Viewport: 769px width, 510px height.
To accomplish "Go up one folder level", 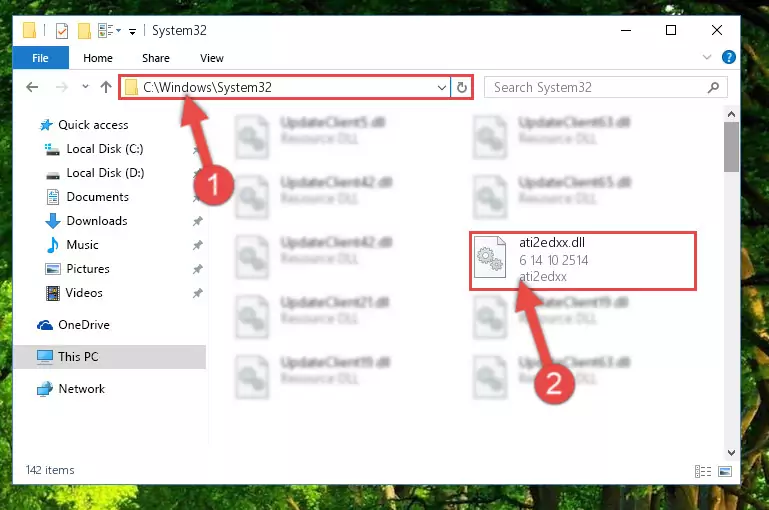I will pos(106,87).
